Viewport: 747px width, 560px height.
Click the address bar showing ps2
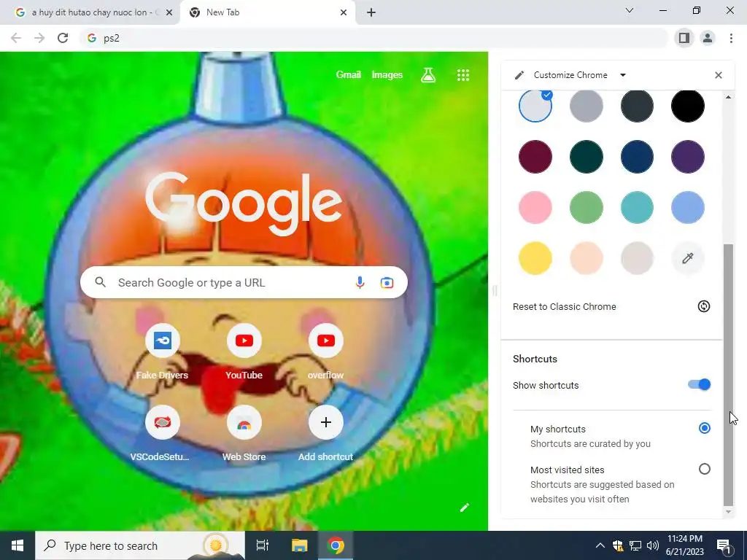pos(373,38)
